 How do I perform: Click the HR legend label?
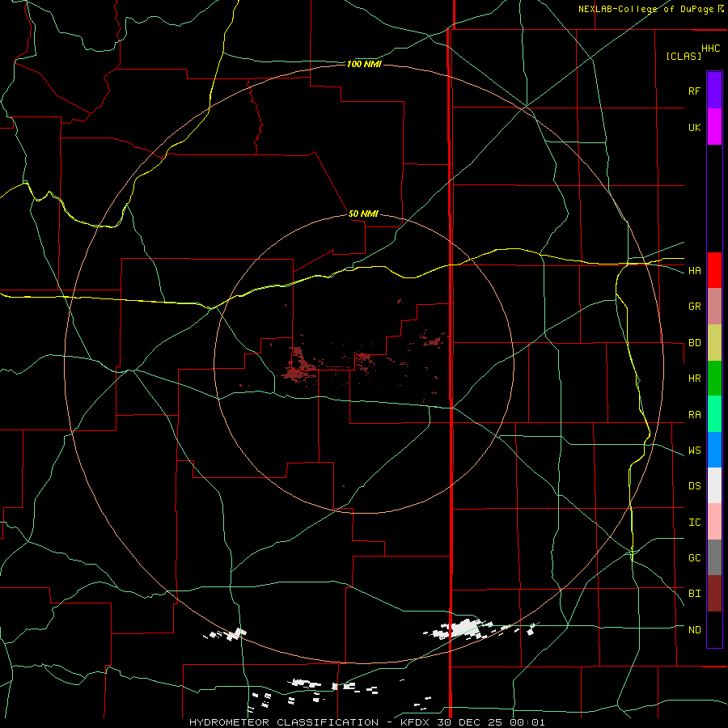[x=694, y=379]
